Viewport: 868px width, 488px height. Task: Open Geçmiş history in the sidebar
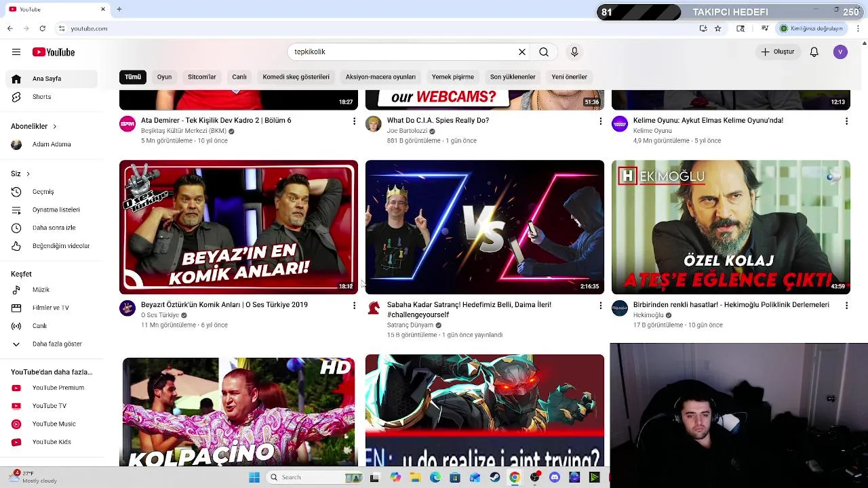pyautogui.click(x=53, y=192)
